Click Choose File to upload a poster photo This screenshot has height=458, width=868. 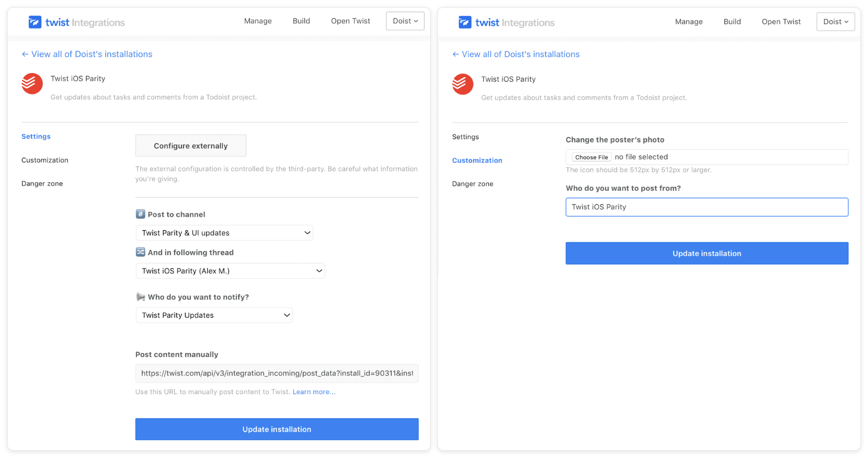(x=591, y=157)
